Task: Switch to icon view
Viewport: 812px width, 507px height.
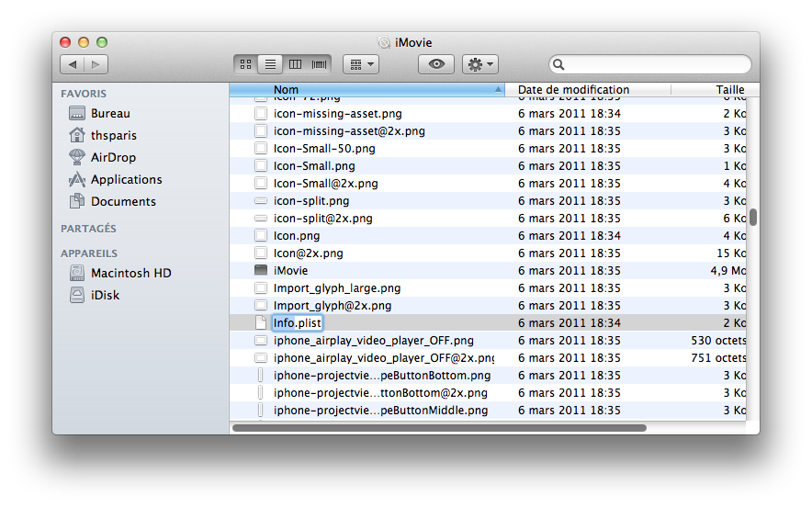Action: pyautogui.click(x=246, y=64)
